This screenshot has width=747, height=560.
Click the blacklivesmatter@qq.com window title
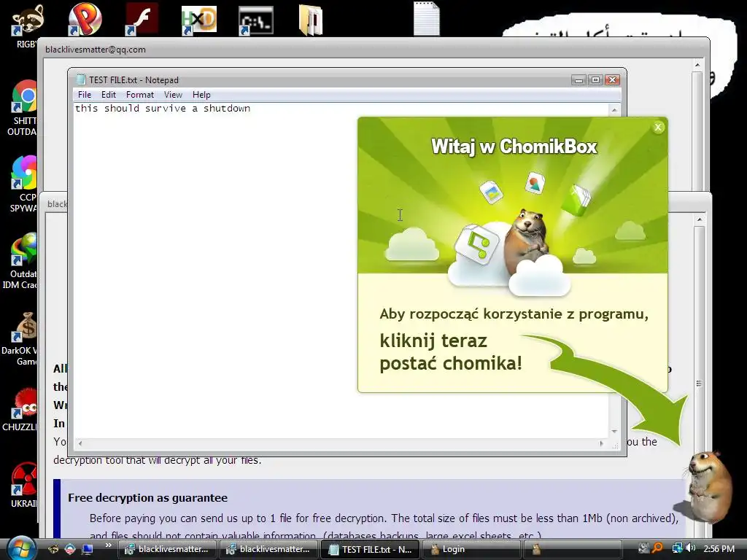pos(96,50)
